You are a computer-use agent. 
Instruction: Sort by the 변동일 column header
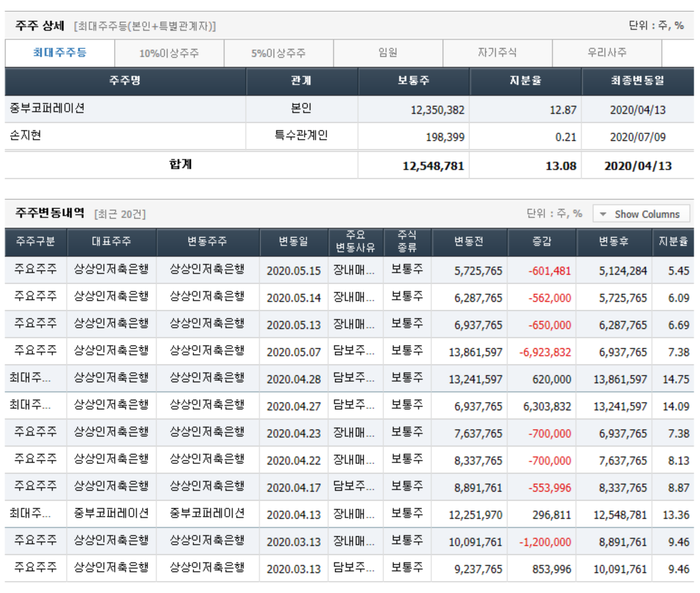[293, 242]
